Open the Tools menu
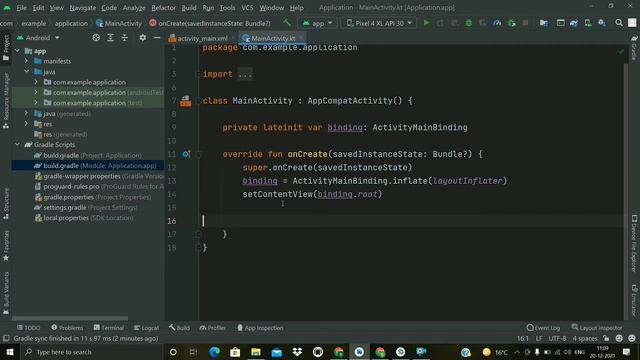This screenshot has width=640, height=360. [227, 8]
